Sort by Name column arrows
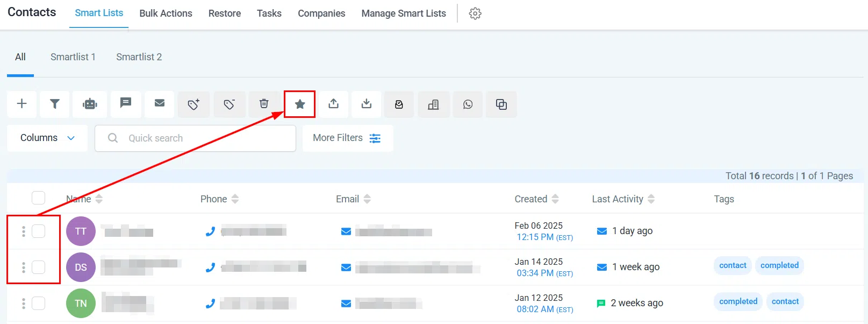The image size is (868, 324). pyautogui.click(x=99, y=199)
